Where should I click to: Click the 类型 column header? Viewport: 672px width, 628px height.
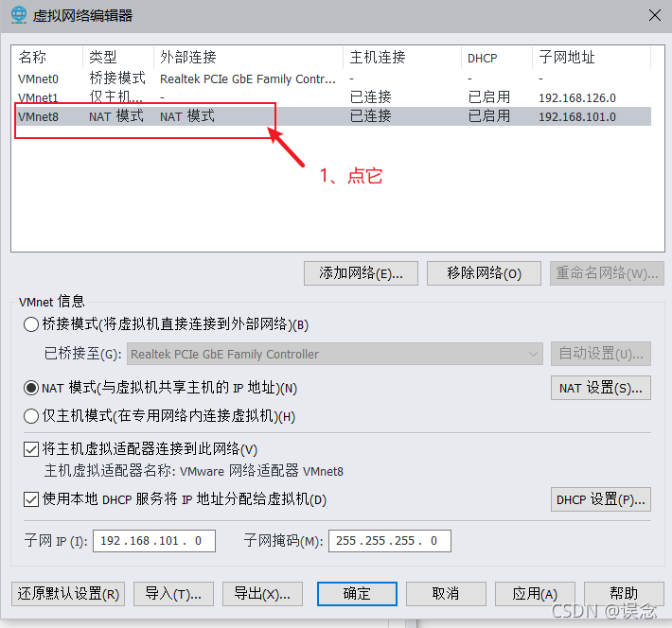(118, 58)
